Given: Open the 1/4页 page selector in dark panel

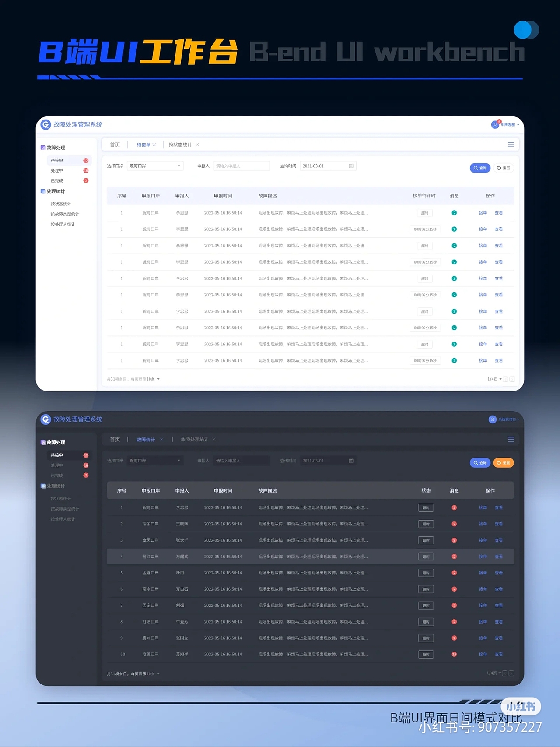Looking at the screenshot, I should pyautogui.click(x=494, y=673).
